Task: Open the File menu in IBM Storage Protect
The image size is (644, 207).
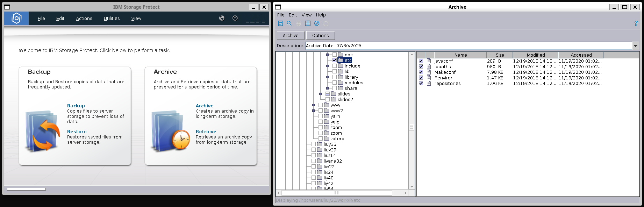Action: tap(41, 19)
